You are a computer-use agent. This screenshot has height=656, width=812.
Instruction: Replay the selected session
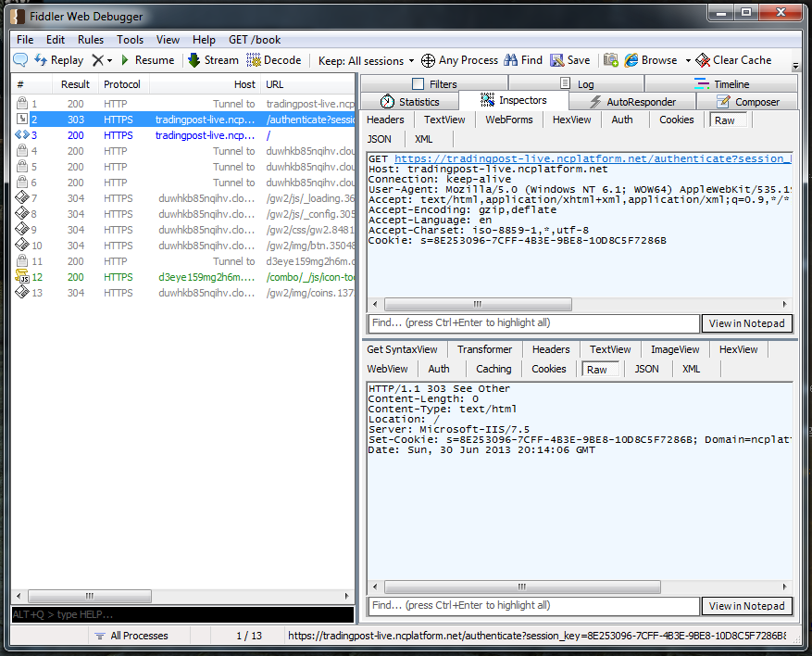[x=58, y=60]
